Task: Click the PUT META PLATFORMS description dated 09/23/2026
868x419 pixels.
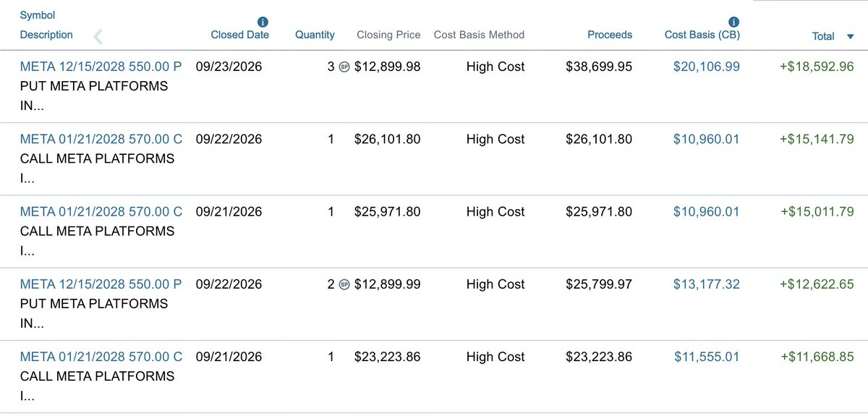Action: point(94,96)
